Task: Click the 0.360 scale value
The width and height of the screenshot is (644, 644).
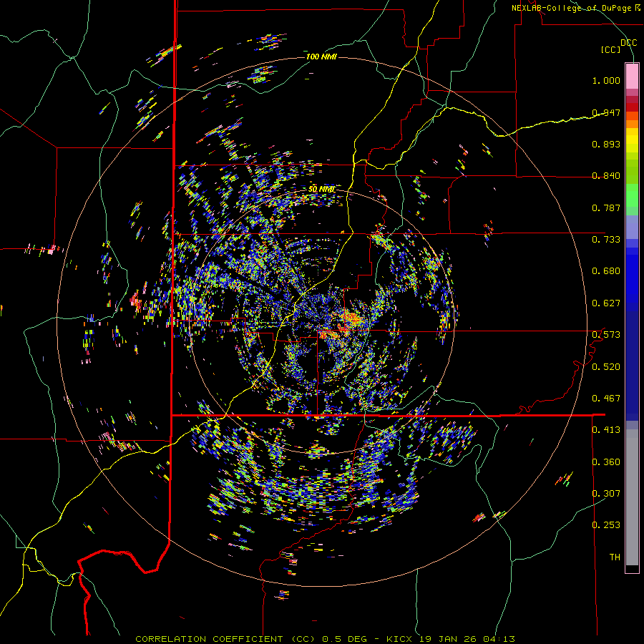Action: [x=606, y=462]
